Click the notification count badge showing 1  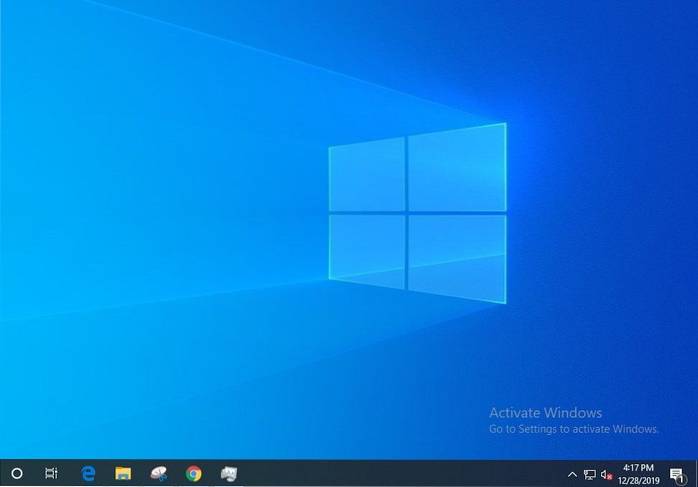click(680, 478)
